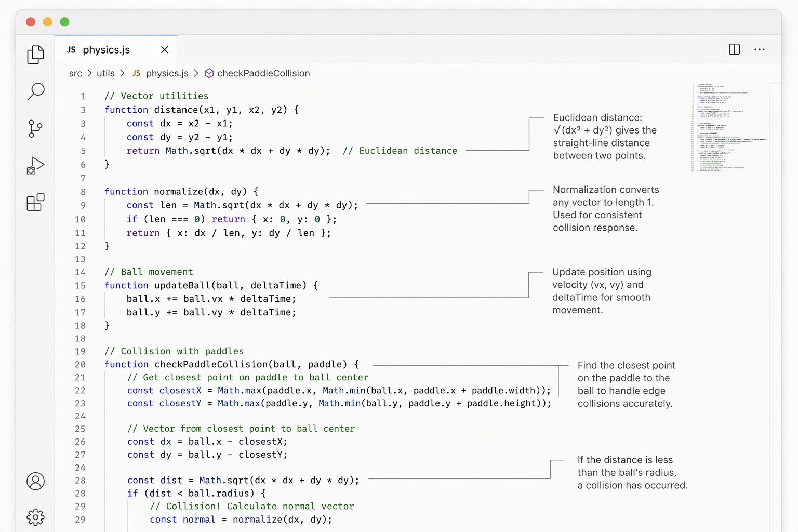Expand the src breadcrumb chevron

(89, 73)
